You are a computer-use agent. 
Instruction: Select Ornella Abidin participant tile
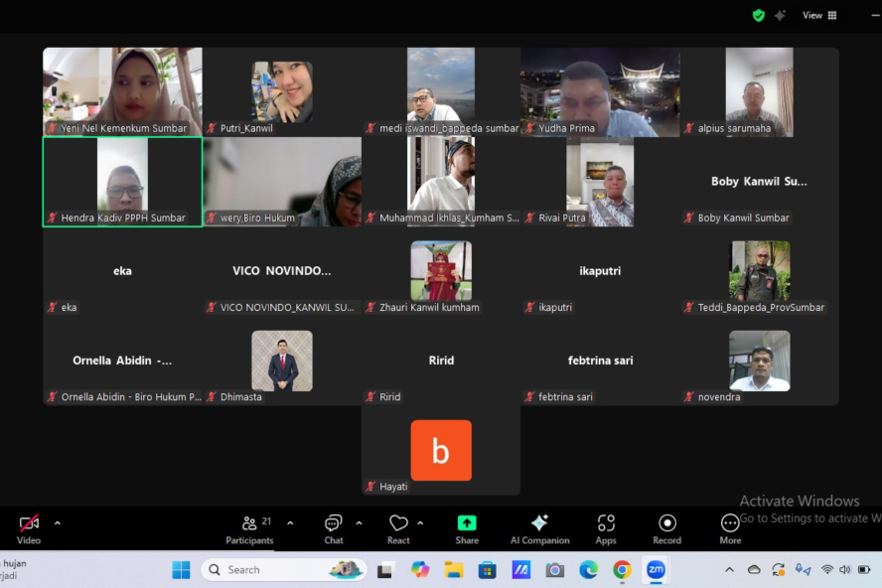122,361
